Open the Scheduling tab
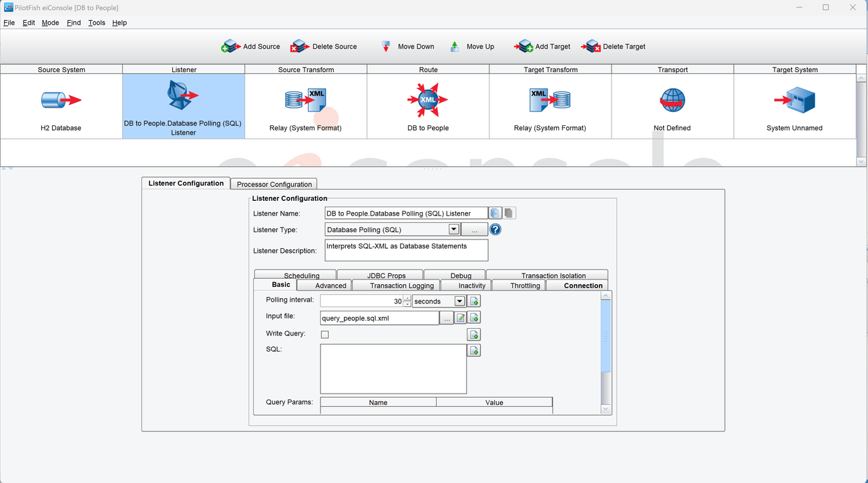The height and width of the screenshot is (483, 868). click(295, 275)
